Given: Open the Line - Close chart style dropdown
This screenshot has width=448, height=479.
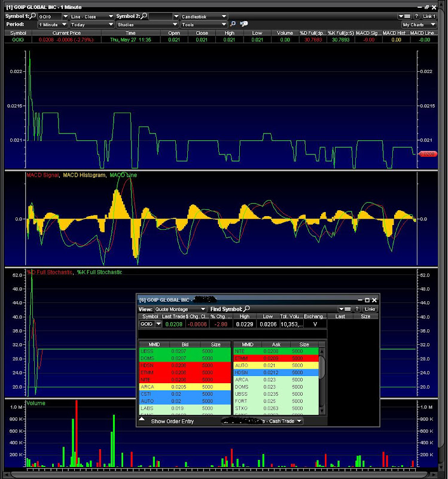Looking at the screenshot, I should (x=91, y=16).
